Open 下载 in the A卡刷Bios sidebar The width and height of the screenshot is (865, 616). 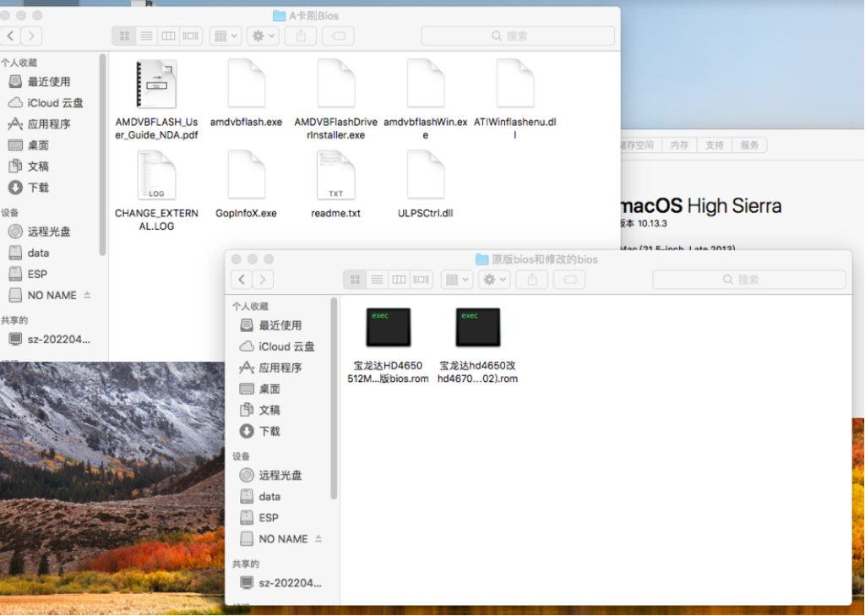38,188
